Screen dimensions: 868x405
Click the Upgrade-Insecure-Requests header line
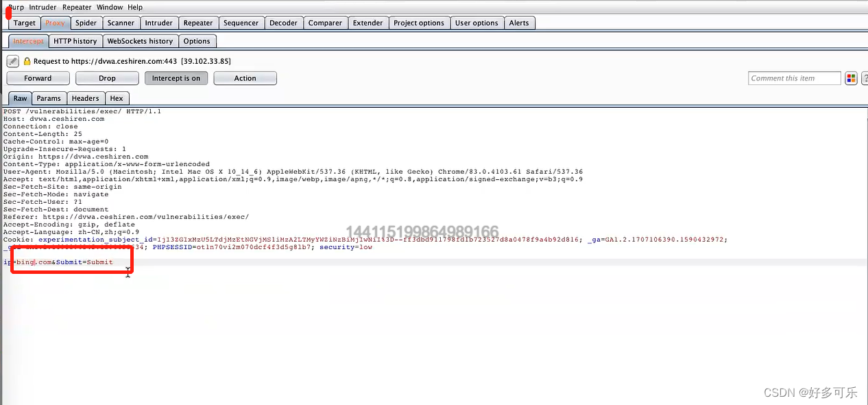(64, 149)
